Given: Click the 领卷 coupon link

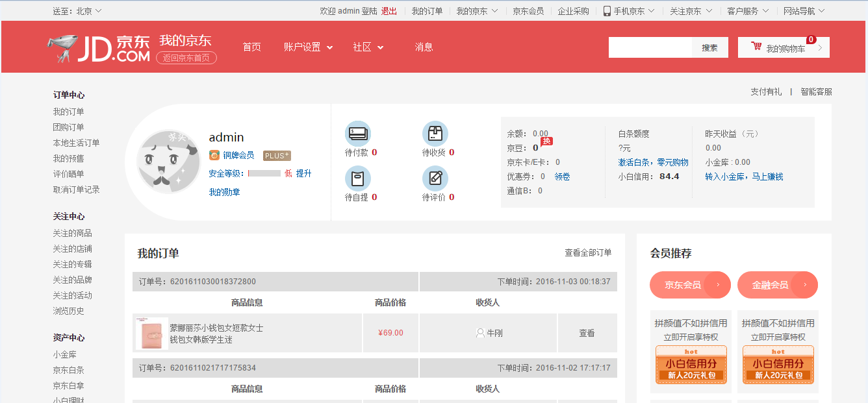Looking at the screenshot, I should (562, 177).
